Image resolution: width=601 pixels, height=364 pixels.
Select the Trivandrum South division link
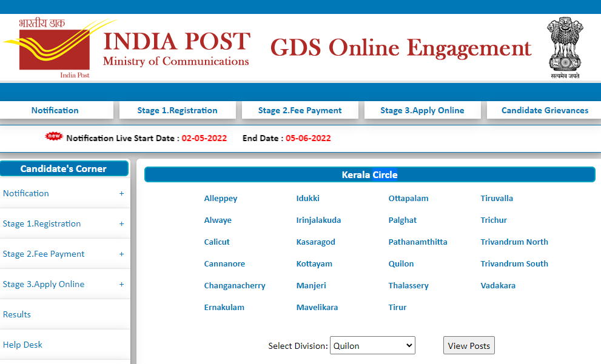pos(514,263)
